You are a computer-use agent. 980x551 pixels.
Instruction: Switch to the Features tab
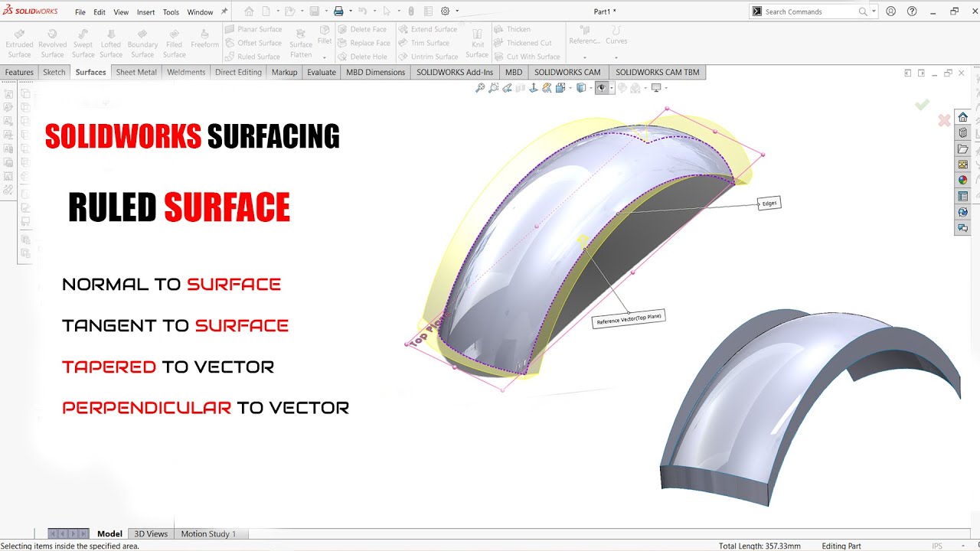tap(19, 72)
